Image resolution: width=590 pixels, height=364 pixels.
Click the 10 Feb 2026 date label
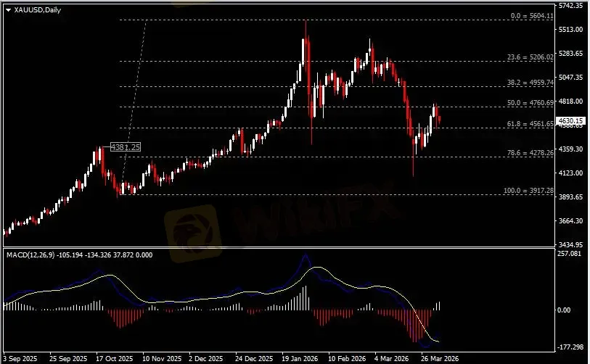347,358
